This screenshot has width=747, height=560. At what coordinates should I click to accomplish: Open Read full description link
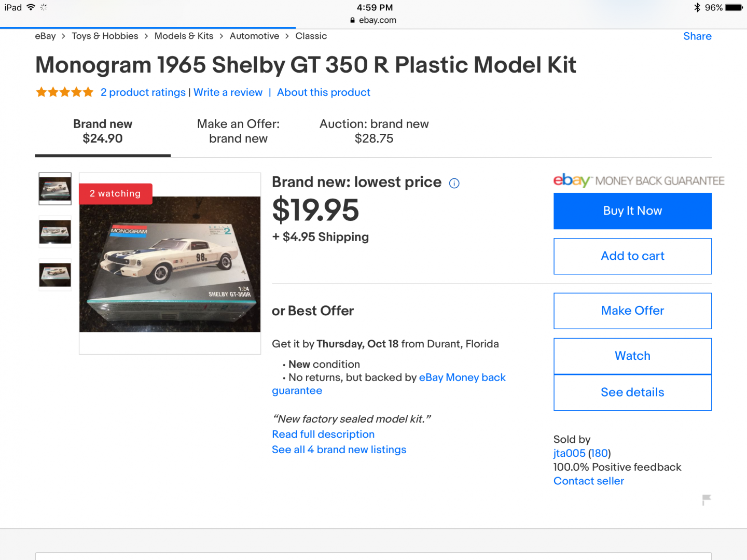323,435
